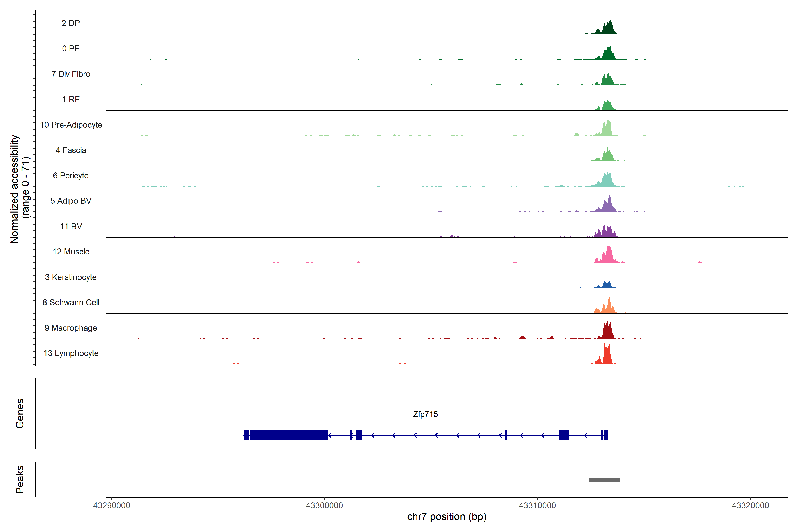
Task: Click the 6 Pericyte track label
Action: click(70, 175)
